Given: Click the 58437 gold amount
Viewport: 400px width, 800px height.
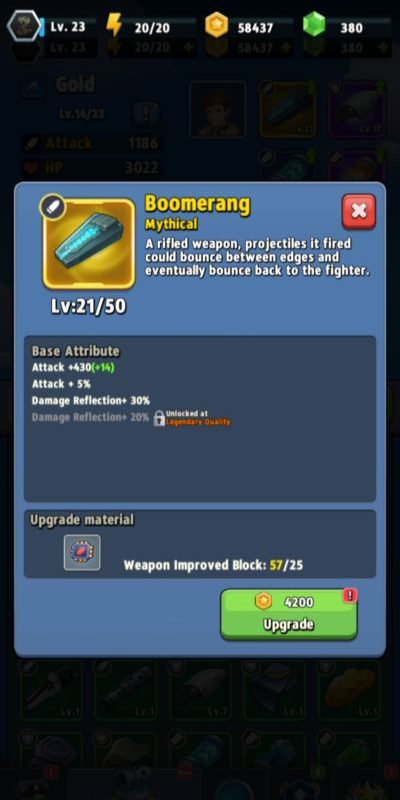Looking at the screenshot, I should (255, 28).
